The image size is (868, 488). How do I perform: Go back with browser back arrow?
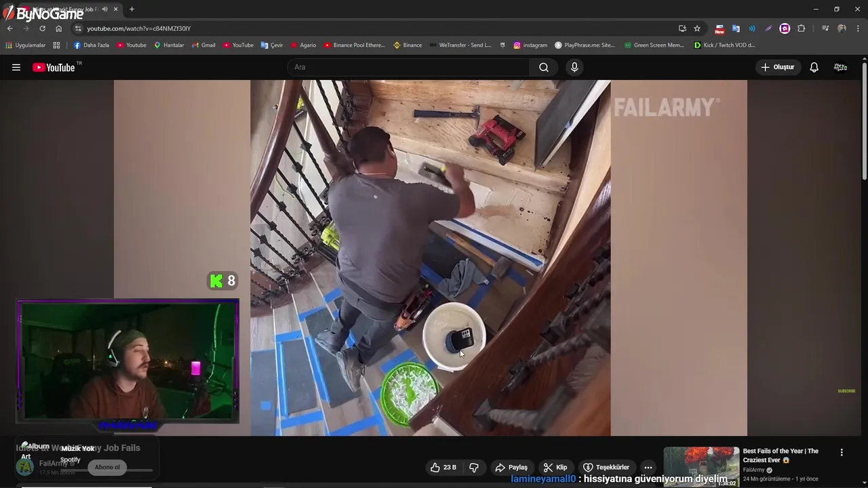click(x=9, y=28)
